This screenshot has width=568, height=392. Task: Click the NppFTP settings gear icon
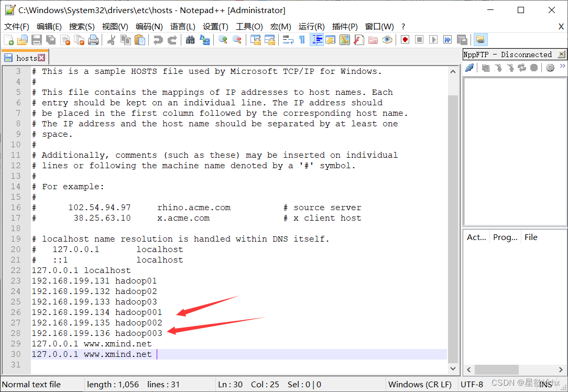pyautogui.click(x=550, y=68)
